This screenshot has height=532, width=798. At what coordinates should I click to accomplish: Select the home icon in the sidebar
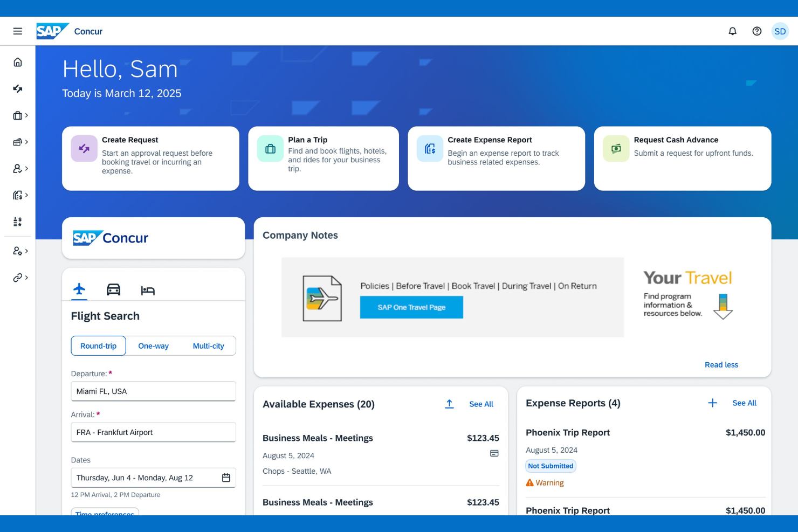tap(18, 62)
